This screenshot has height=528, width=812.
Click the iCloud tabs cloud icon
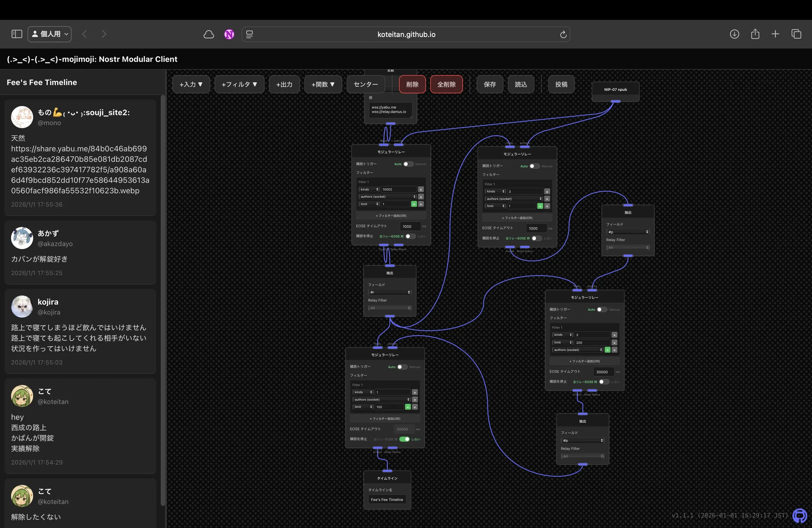click(x=209, y=34)
